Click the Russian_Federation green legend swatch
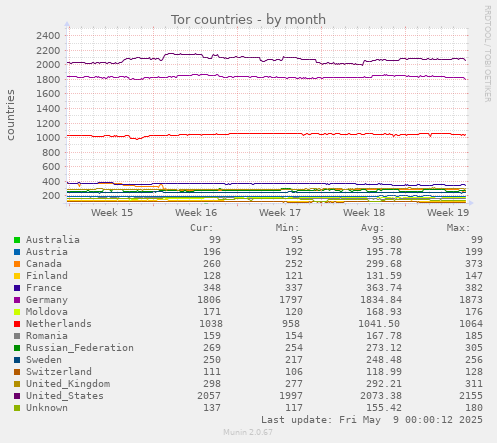 pyautogui.click(x=17, y=348)
